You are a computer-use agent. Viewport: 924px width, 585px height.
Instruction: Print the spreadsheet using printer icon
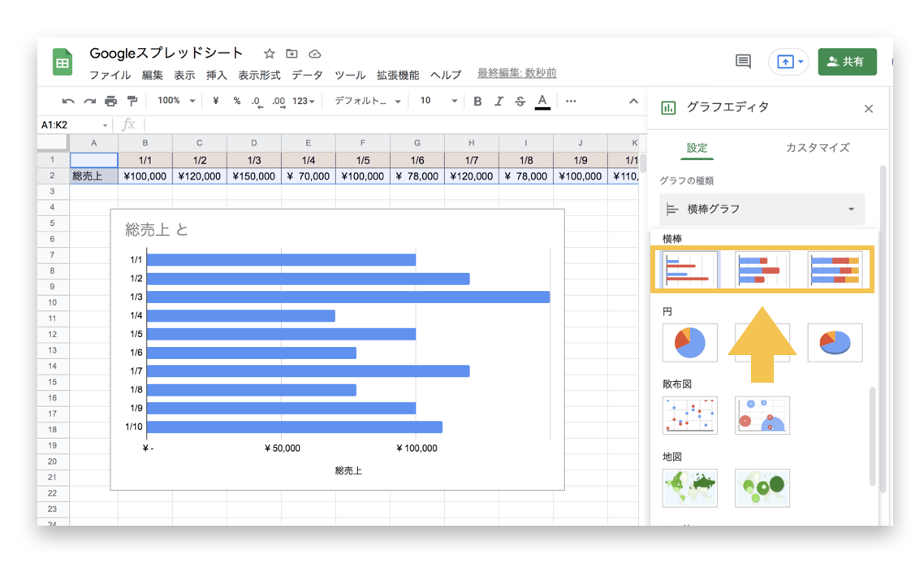pyautogui.click(x=110, y=101)
